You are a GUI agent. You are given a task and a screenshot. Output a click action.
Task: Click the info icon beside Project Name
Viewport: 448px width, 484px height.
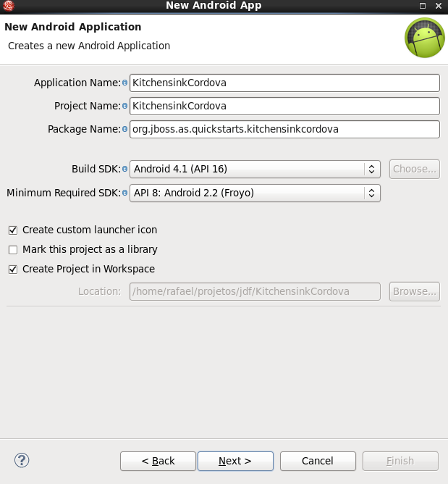124,106
